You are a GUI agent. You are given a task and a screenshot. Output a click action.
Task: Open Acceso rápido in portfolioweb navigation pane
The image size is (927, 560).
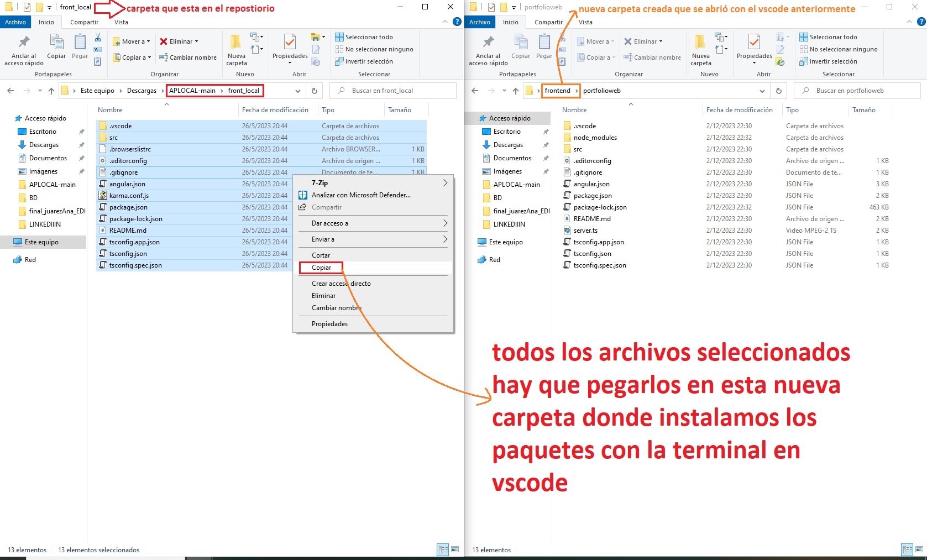510,118
